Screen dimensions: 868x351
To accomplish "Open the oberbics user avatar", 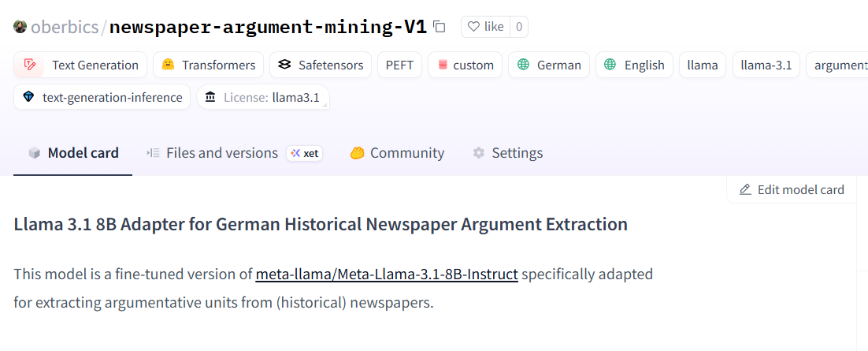I will click(20, 27).
